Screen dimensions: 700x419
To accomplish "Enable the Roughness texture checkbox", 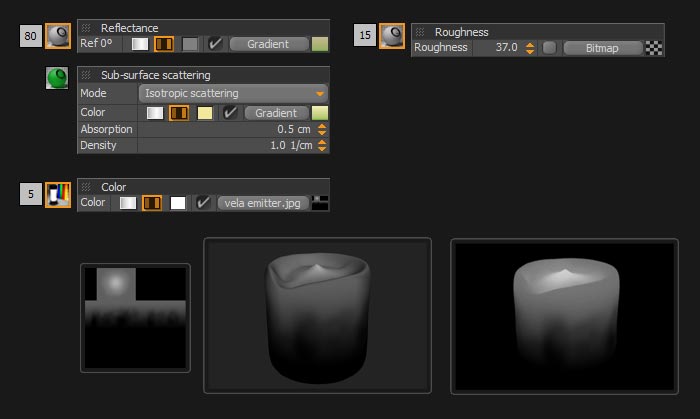I will pos(549,48).
